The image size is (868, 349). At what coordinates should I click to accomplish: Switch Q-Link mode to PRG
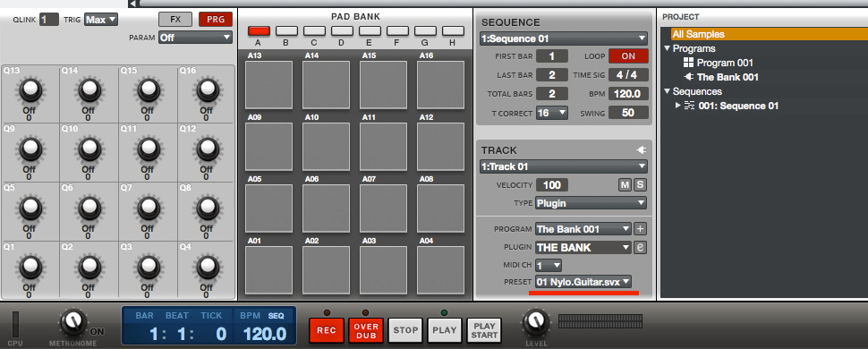[216, 19]
